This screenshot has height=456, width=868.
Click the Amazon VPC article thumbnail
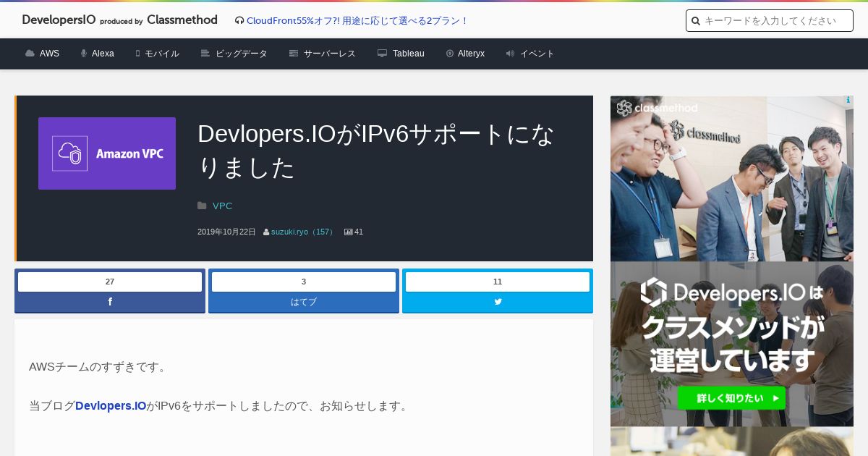pos(107,153)
